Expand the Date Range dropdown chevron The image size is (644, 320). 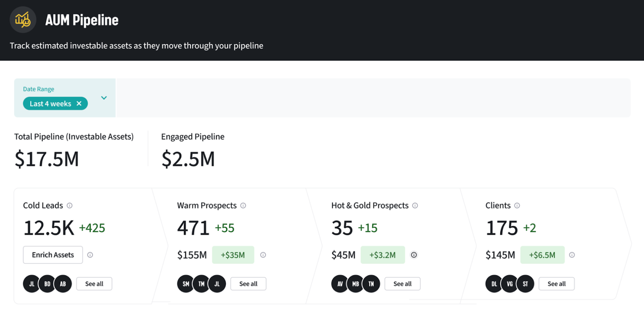tap(104, 98)
